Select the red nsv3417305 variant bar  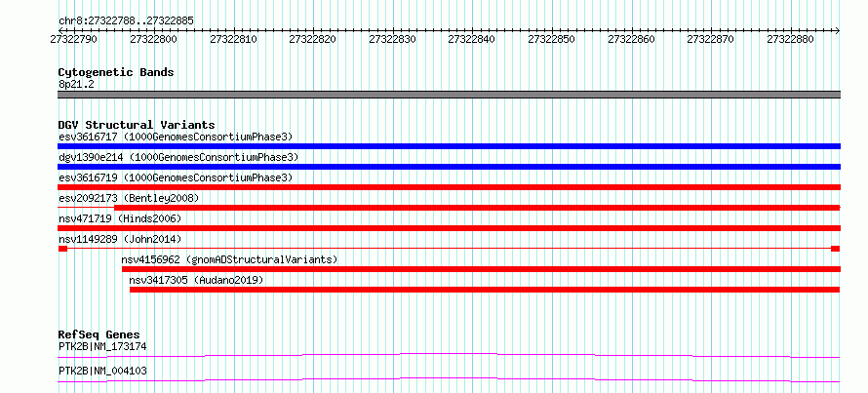pyautogui.click(x=485, y=290)
